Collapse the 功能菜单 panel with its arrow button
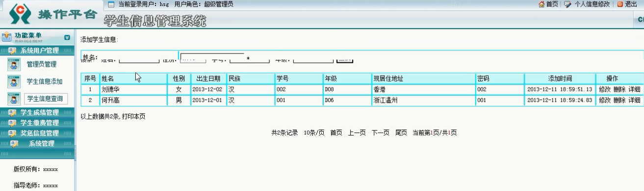Image resolution: width=644 pixels, height=191 pixels. [x=67, y=37]
